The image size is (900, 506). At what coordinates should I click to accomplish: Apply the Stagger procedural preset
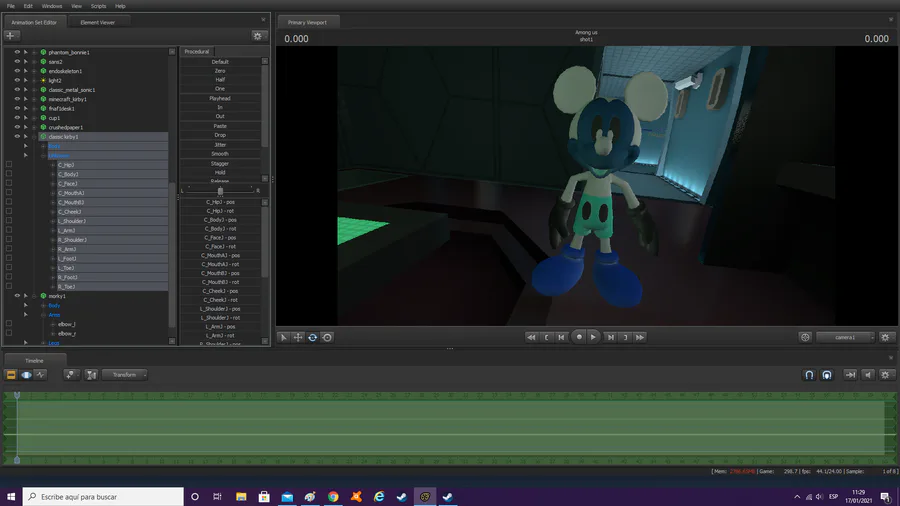point(220,164)
